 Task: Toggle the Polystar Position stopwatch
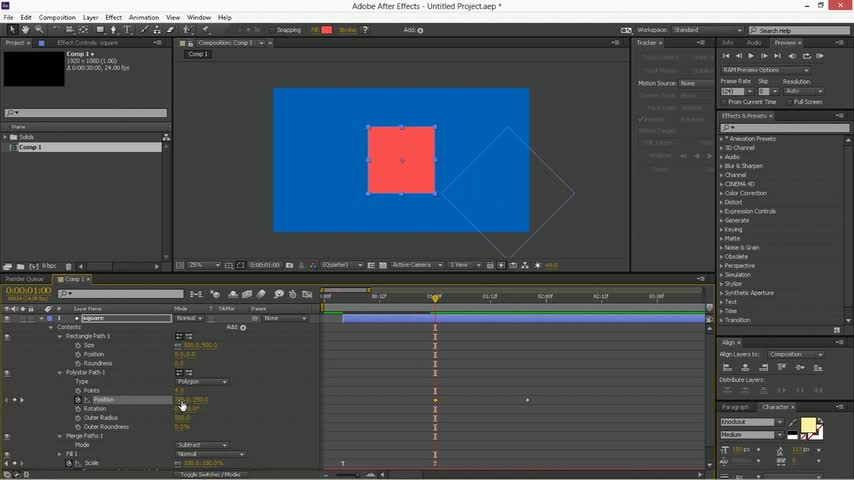point(78,400)
